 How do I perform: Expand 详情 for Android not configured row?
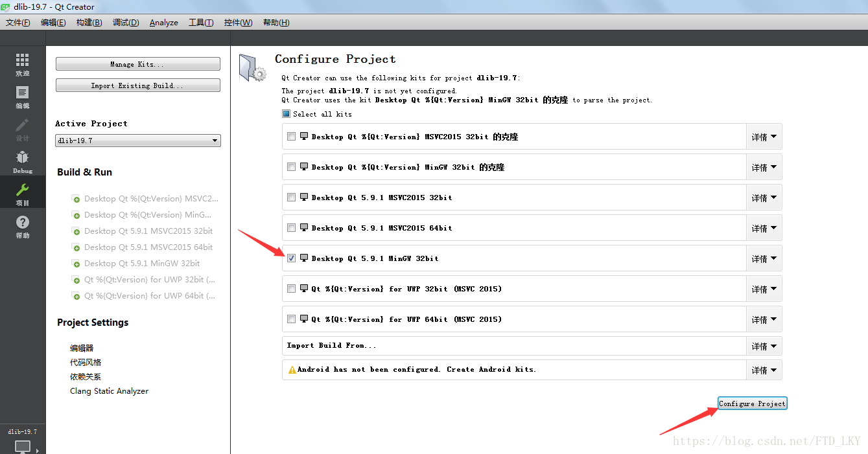point(764,370)
